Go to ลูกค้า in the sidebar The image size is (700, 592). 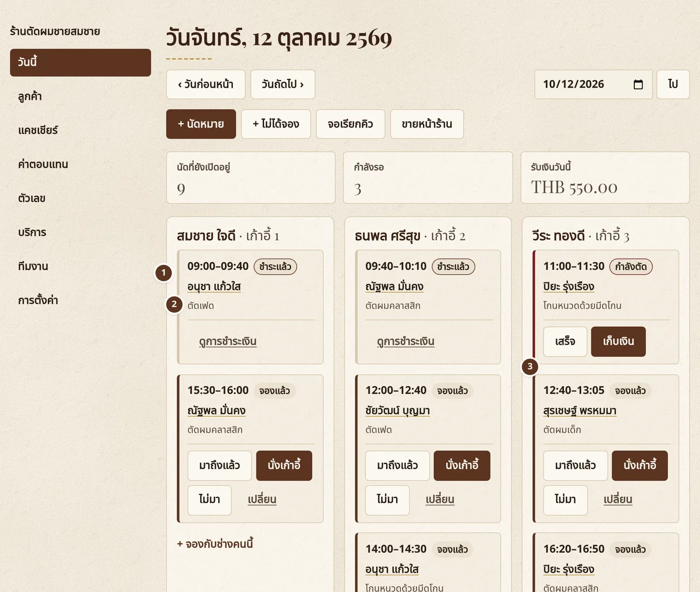[80, 97]
